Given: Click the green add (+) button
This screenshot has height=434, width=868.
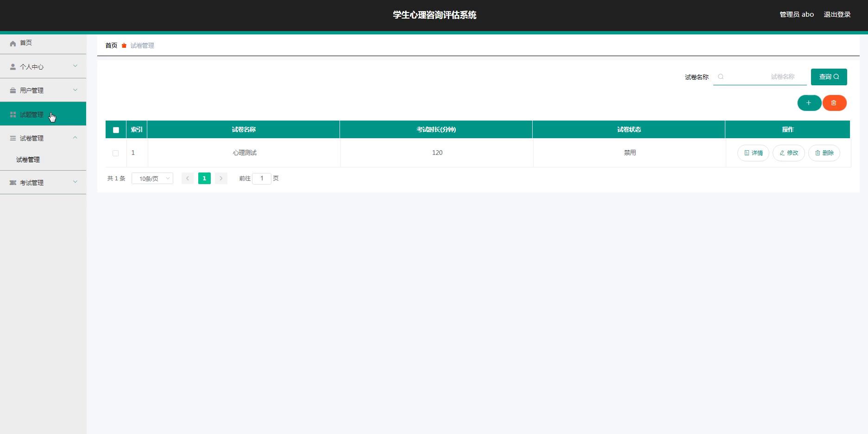Looking at the screenshot, I should click(x=809, y=103).
